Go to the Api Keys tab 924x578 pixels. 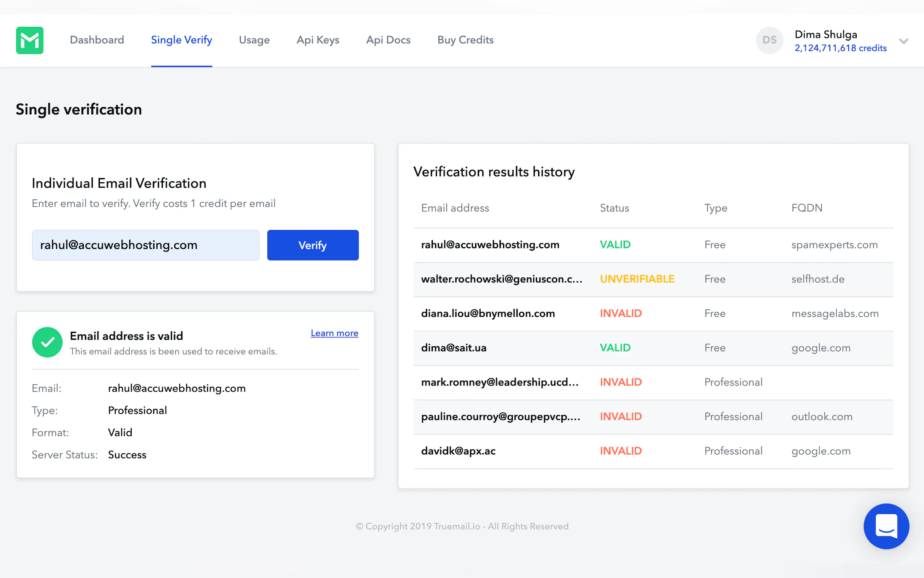318,40
